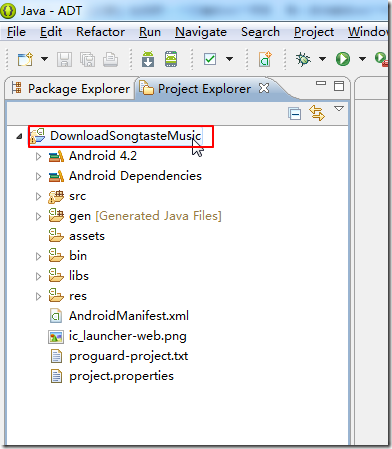The image size is (392, 449).
Task: Select gen [Generated Java Files]
Action: [x=145, y=216]
